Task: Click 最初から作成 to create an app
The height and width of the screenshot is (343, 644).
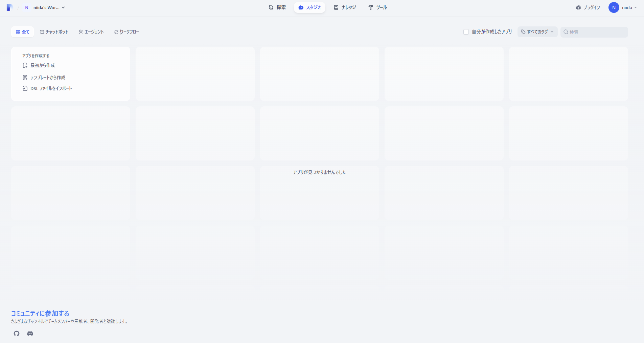Action: point(42,65)
